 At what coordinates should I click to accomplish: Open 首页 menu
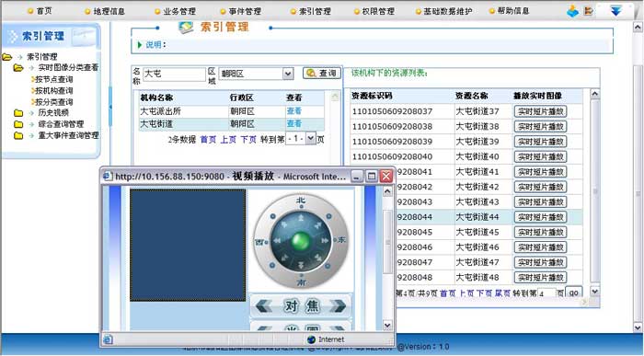click(44, 11)
